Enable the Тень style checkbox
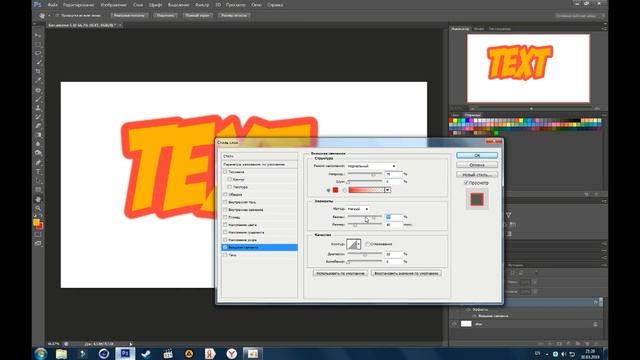This screenshot has height=360, width=640. 225,255
